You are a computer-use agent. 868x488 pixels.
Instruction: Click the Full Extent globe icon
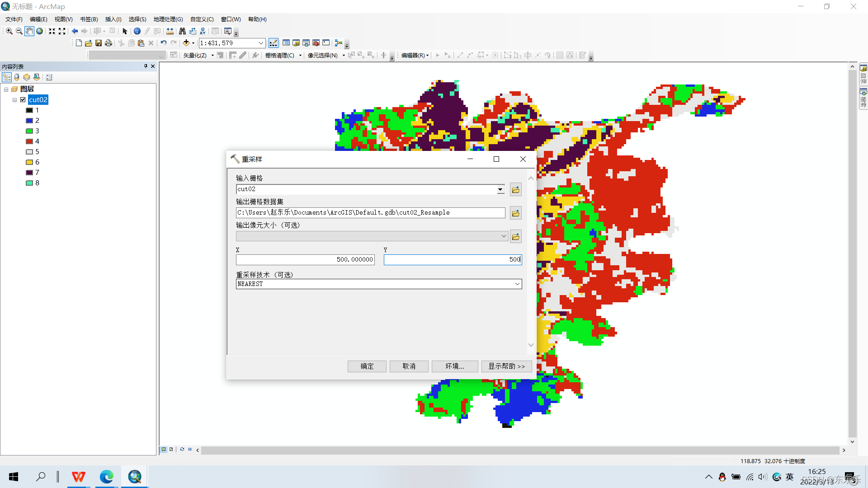click(40, 31)
